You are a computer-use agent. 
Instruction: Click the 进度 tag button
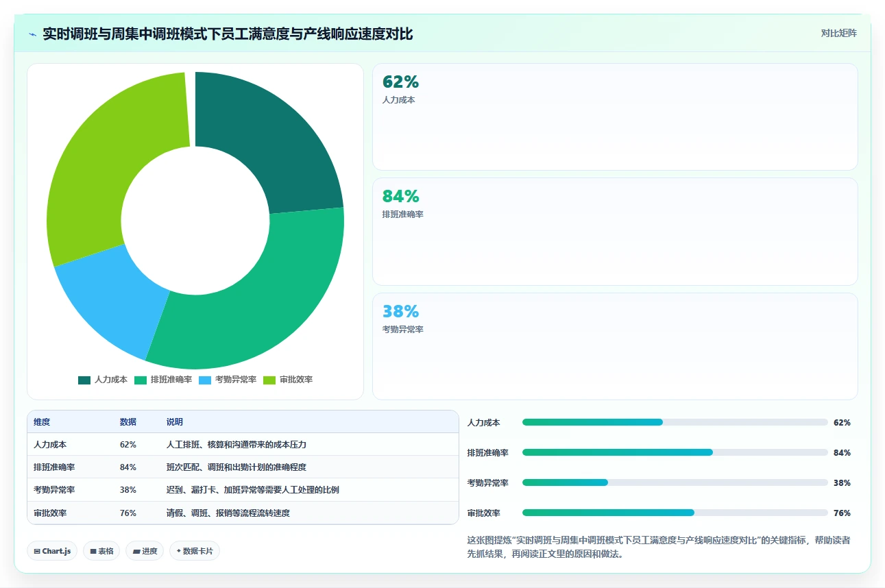pos(145,551)
